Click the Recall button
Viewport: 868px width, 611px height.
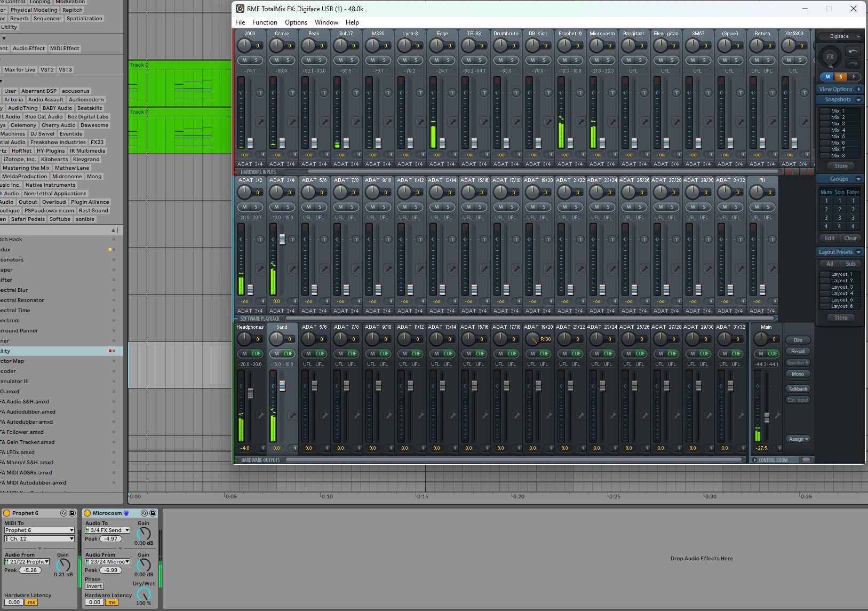coord(798,351)
